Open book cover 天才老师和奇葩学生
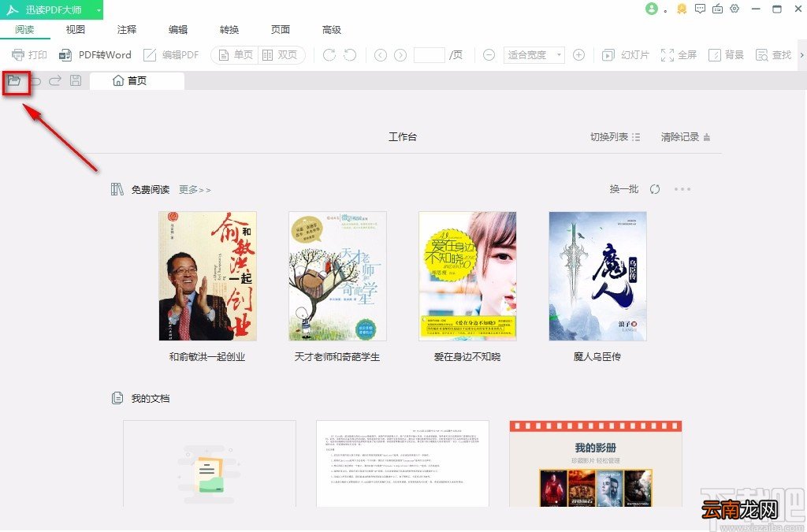The width and height of the screenshot is (807, 532). point(337,276)
